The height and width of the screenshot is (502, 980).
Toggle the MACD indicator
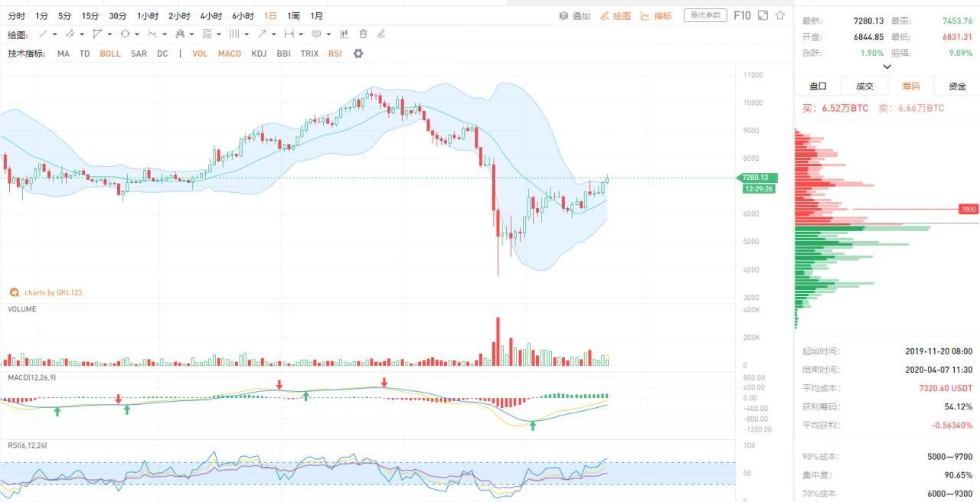(x=230, y=54)
